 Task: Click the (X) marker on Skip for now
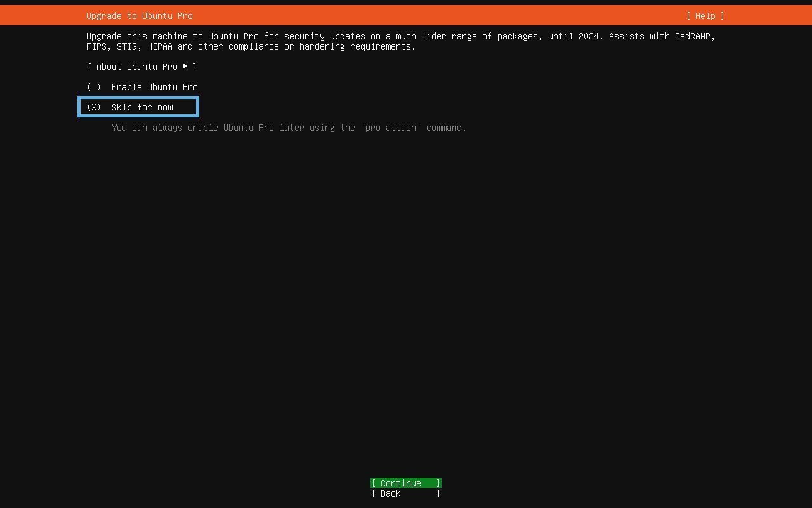pos(93,107)
